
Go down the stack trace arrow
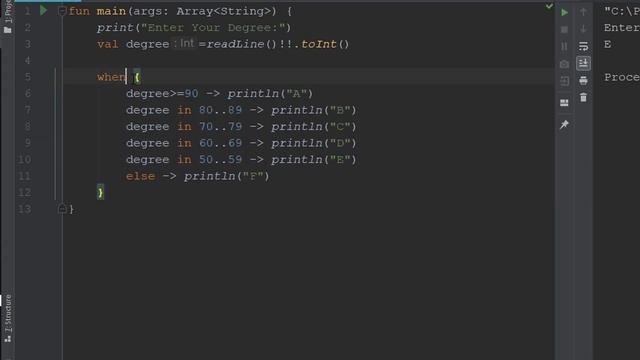pyautogui.click(x=583, y=29)
